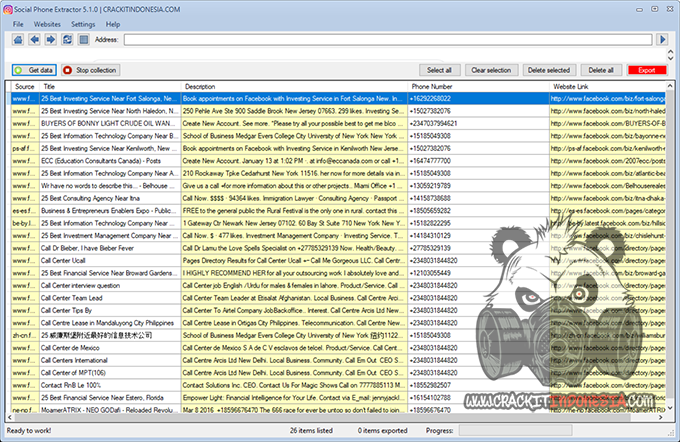Click the red Export button
This screenshot has width=680, height=442.
647,71
